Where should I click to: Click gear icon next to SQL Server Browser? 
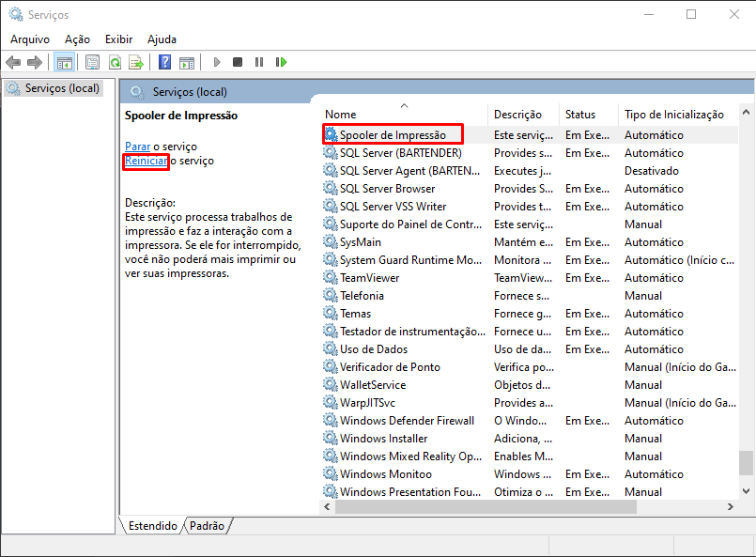click(331, 189)
